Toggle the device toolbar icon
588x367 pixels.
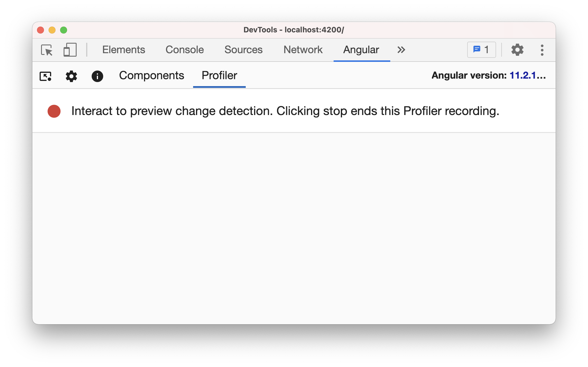tap(70, 50)
